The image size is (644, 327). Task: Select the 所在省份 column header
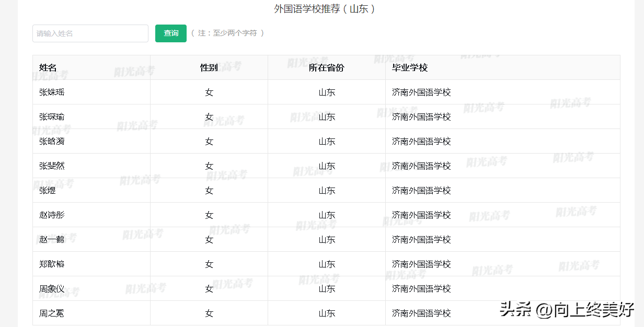point(327,68)
